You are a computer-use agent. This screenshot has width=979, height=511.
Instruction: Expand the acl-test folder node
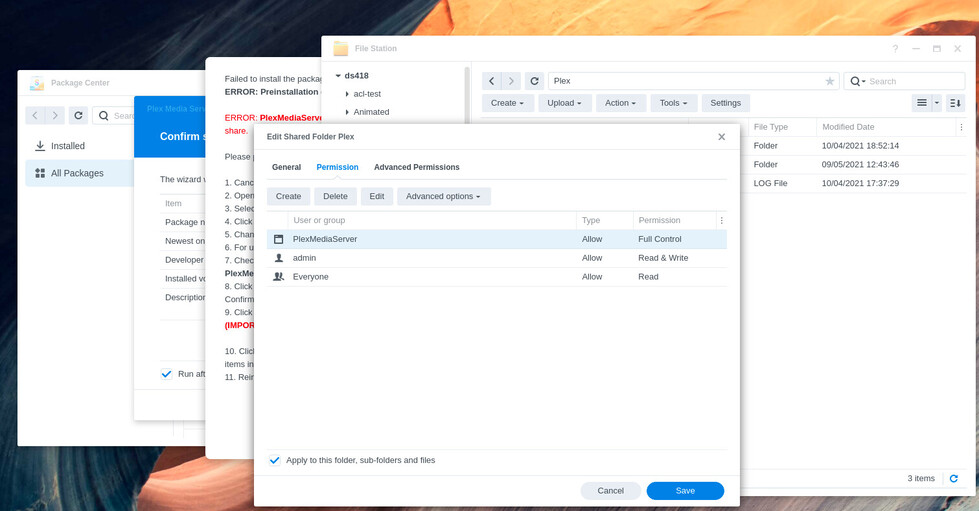click(347, 94)
